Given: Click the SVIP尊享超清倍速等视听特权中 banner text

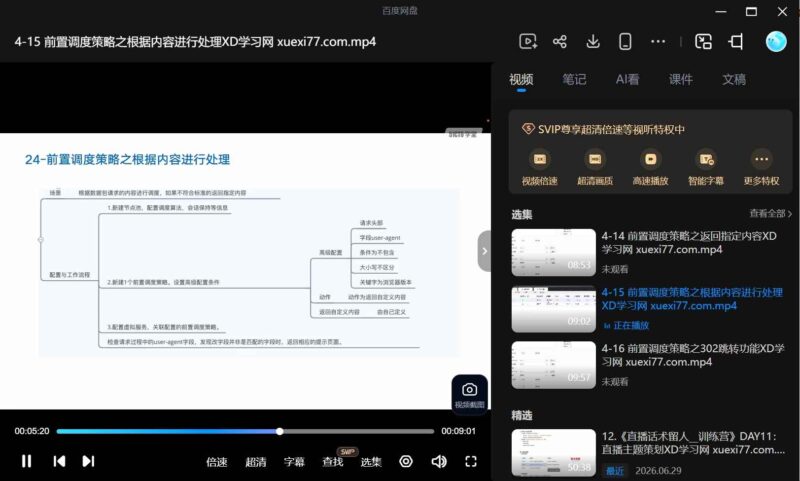Looking at the screenshot, I should pos(611,130).
